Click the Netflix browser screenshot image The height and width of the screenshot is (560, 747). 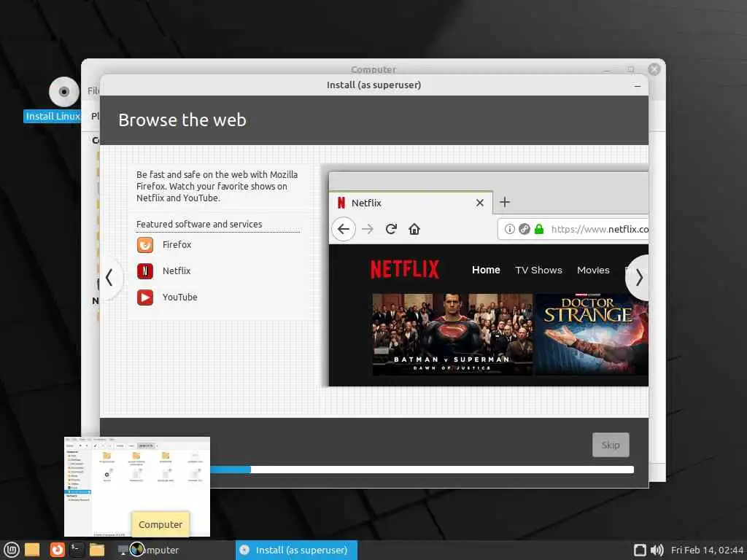click(x=488, y=279)
